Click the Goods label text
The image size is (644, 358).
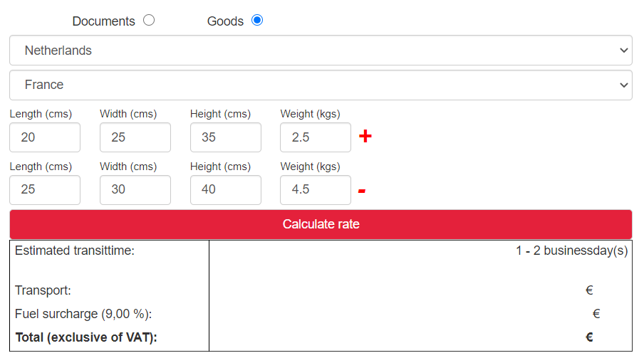[x=225, y=21]
